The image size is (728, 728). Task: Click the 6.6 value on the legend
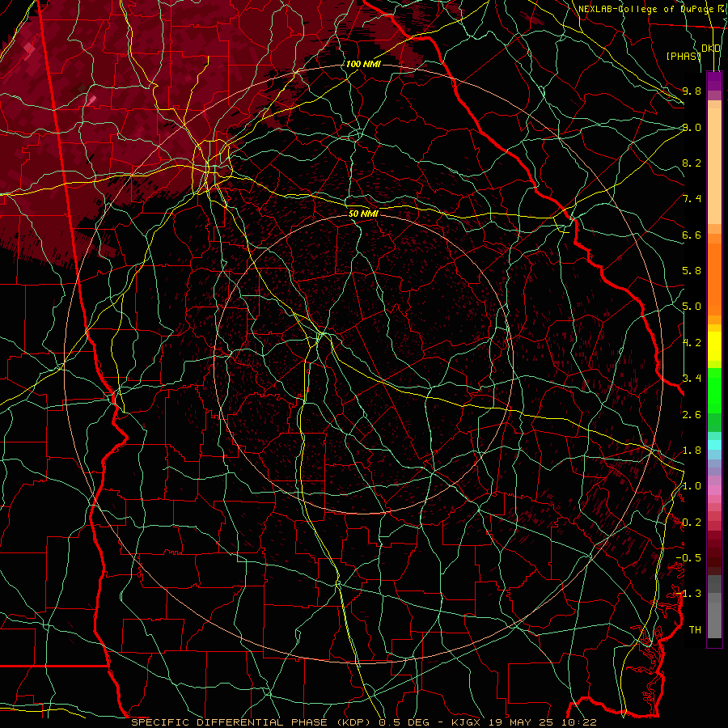pyautogui.click(x=692, y=235)
